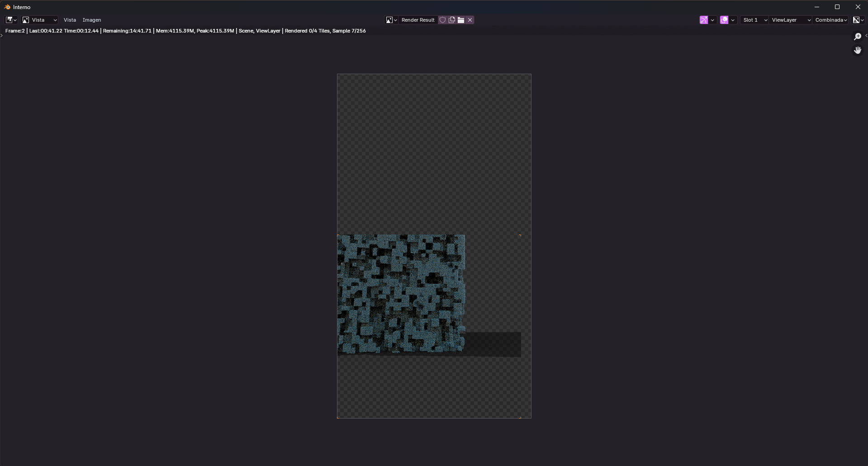This screenshot has width=868, height=466.
Task: Click the 'Remaining:14:41.71' render status text
Action: click(127, 31)
